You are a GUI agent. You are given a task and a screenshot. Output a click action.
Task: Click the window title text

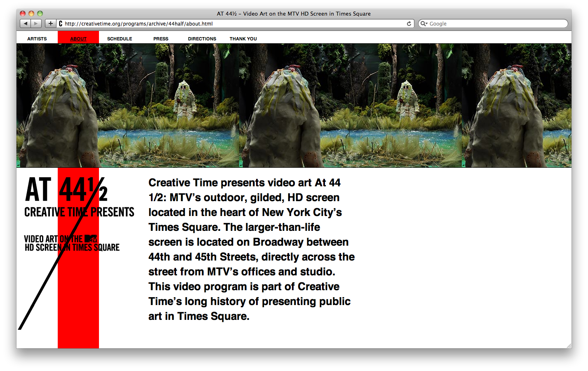pos(294,14)
